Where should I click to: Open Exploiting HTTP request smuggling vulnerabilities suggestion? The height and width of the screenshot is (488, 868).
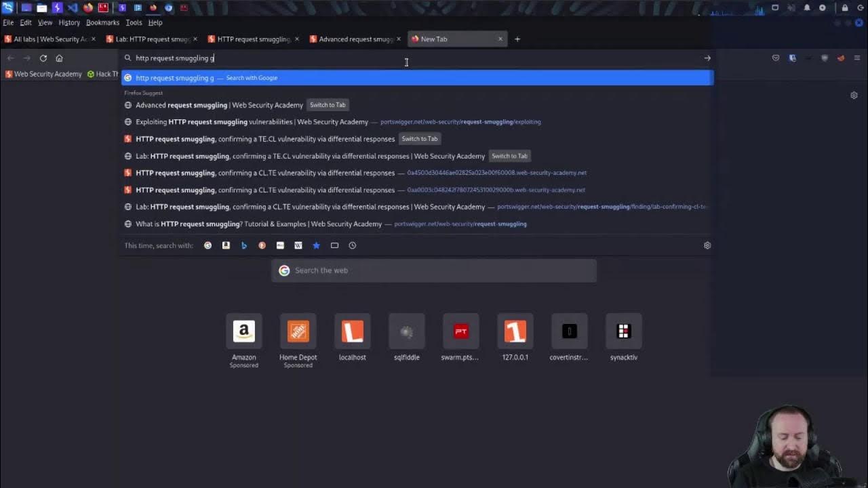pyautogui.click(x=417, y=122)
